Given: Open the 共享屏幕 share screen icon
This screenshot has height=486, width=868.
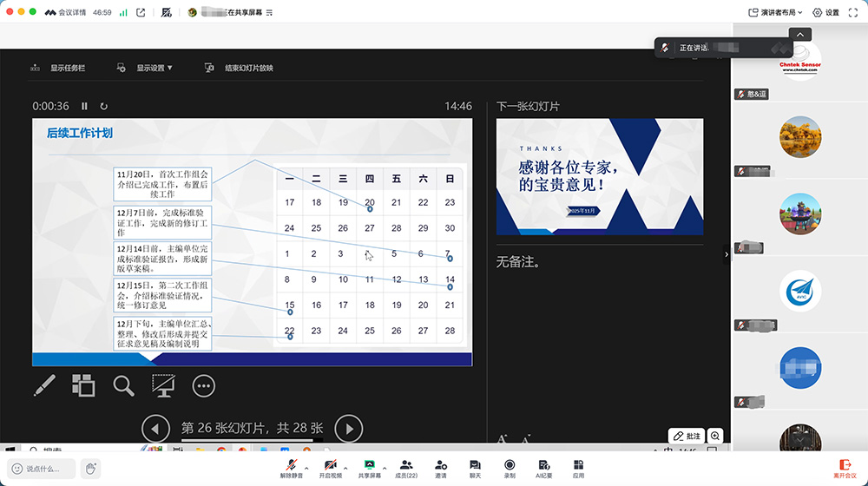Looking at the screenshot, I should [x=369, y=467].
